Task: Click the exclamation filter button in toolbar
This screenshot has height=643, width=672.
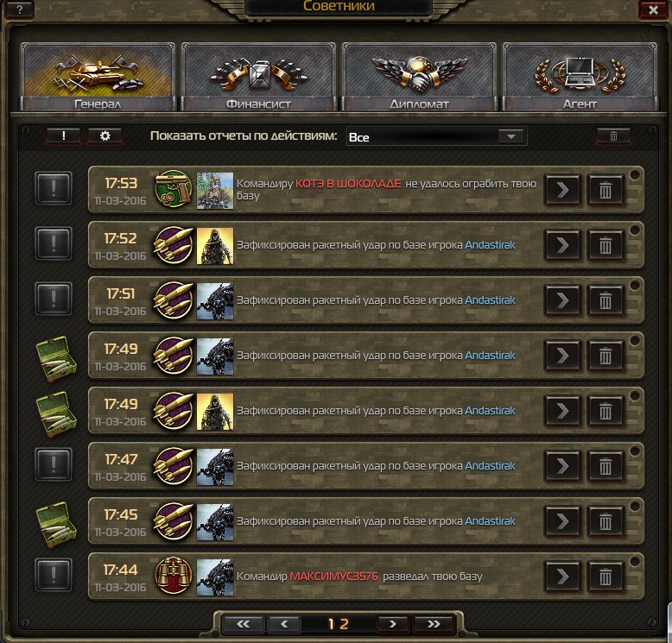Action: coord(63,136)
